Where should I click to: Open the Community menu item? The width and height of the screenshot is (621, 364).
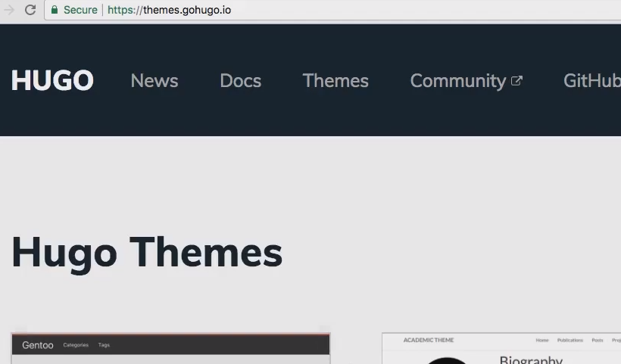pyautogui.click(x=458, y=81)
